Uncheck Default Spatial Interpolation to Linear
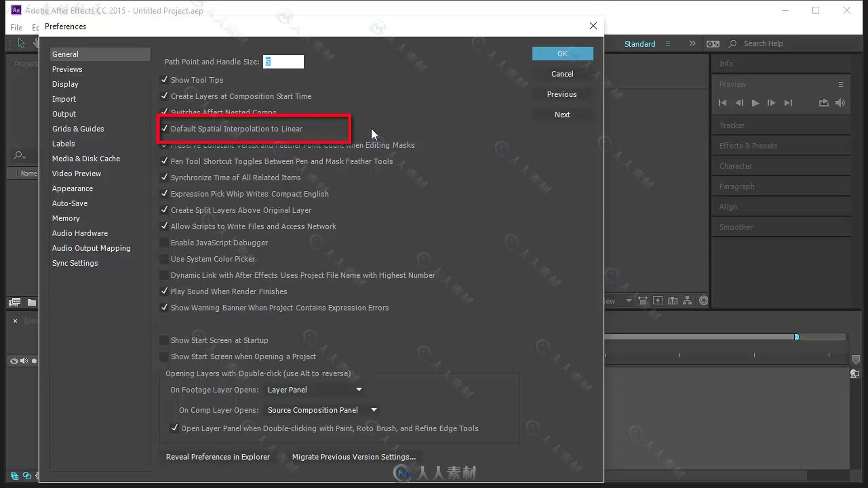The height and width of the screenshot is (488, 868). [x=165, y=129]
